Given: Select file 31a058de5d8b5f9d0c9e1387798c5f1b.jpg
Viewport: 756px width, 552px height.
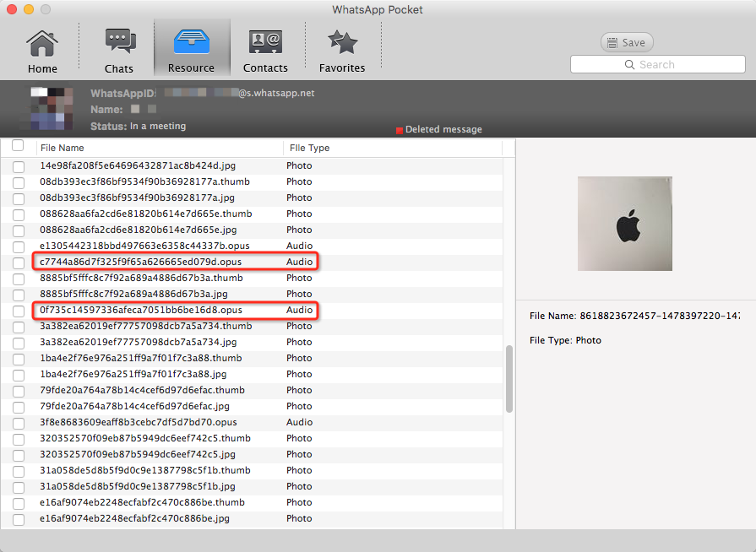Looking at the screenshot, I should tap(138, 486).
